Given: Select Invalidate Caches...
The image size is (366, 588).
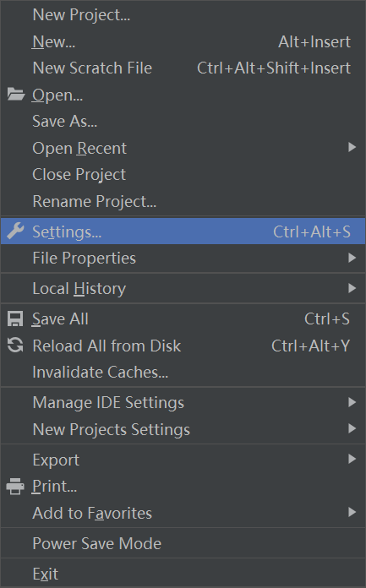Looking at the screenshot, I should click(183, 372).
